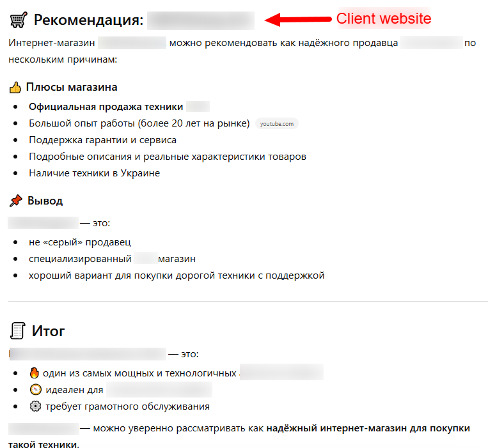The width and height of the screenshot is (488, 448).
Task: Click the Официальная продажа техники bullet
Action: (106, 107)
